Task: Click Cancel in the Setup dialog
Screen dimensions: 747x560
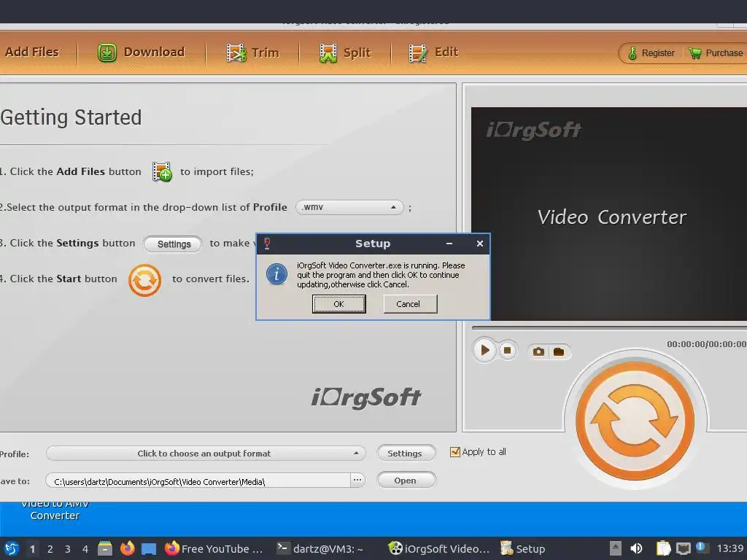Action: click(x=410, y=304)
